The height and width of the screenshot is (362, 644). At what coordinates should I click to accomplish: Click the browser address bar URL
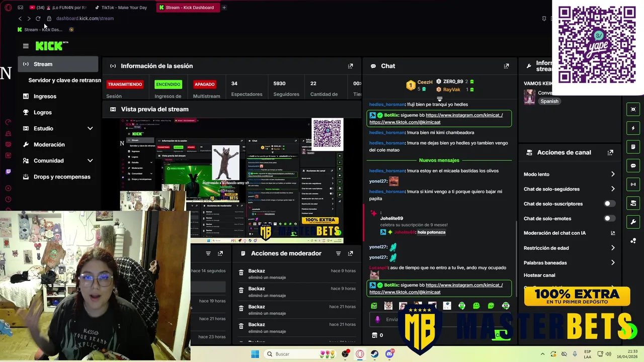[x=85, y=19]
